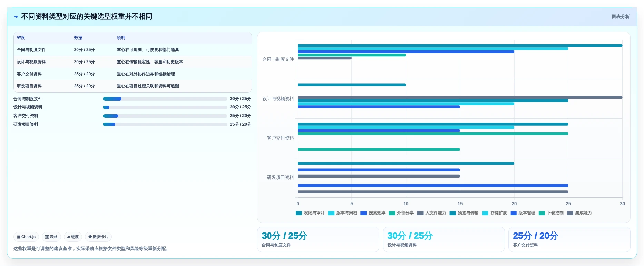This screenshot has height=266, width=644.
Task: Click the 合同与制度文件 progress bar
Action: click(165, 99)
